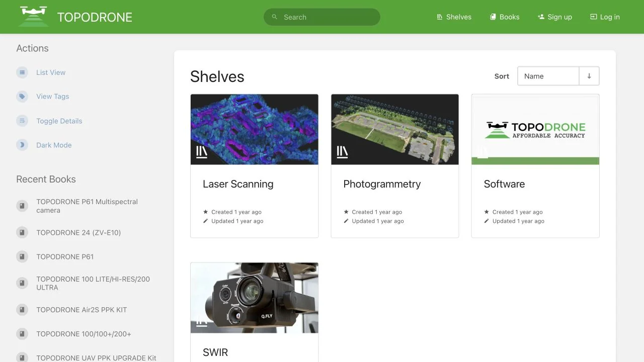Click the book icon next to the plain TOPODRONE P61 entry

(x=22, y=256)
